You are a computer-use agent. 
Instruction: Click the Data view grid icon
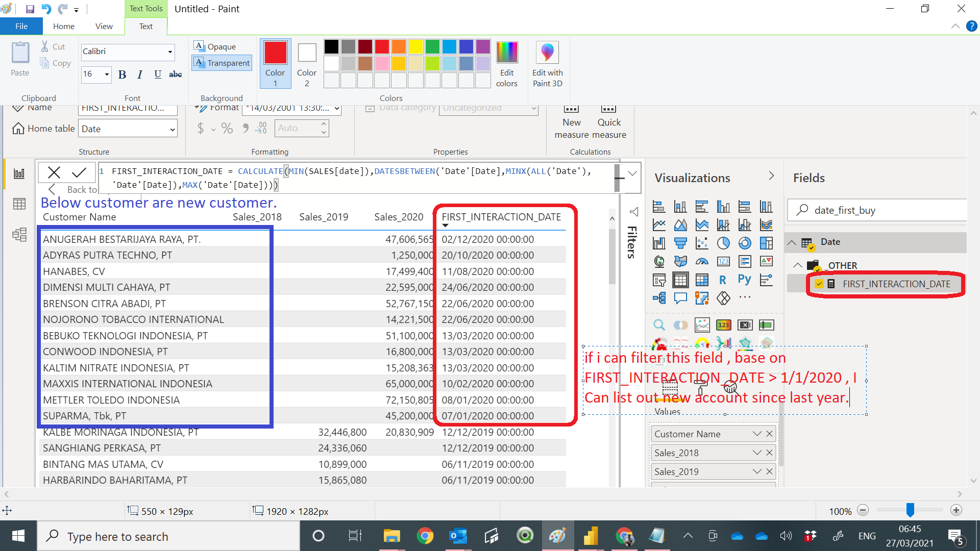tap(19, 204)
